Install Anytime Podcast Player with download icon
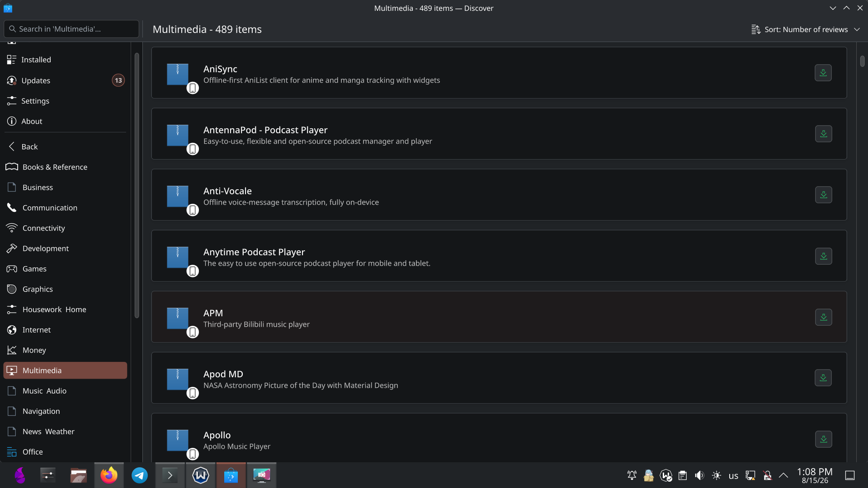The width and height of the screenshot is (868, 488). click(x=823, y=256)
